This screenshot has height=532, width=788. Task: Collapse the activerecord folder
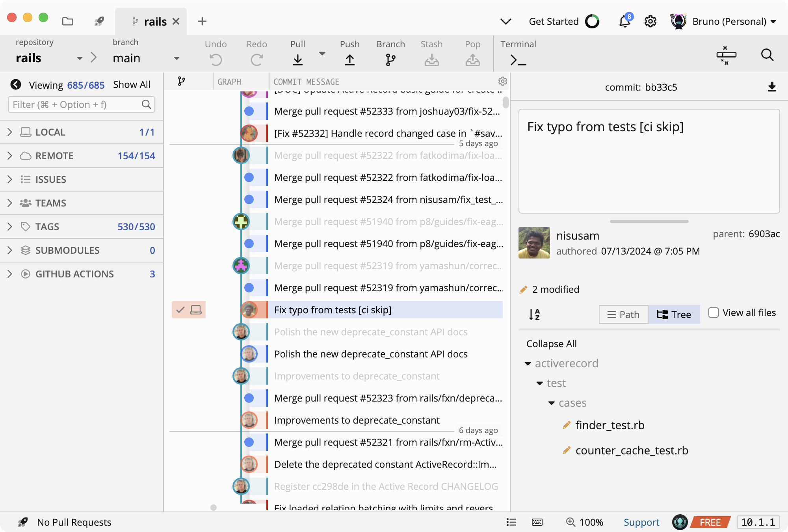coord(528,363)
